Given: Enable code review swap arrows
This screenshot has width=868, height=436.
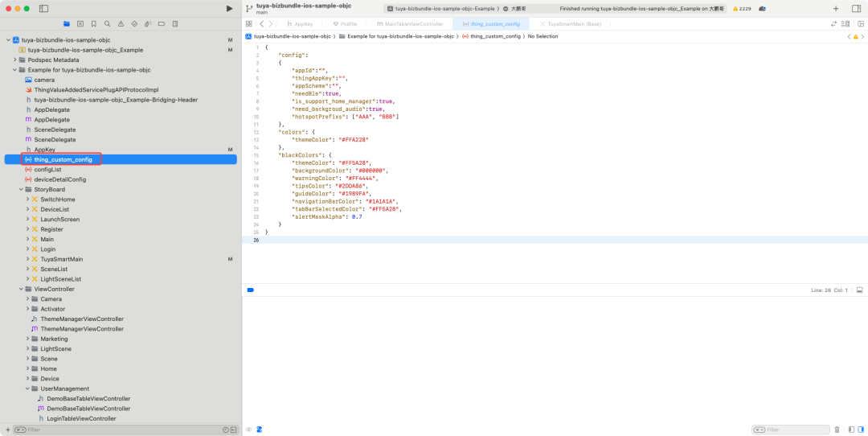Looking at the screenshot, I should 833,24.
